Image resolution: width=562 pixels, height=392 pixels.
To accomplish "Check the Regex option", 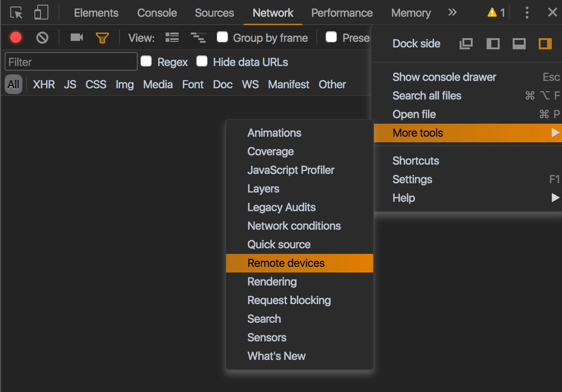I will (x=147, y=61).
